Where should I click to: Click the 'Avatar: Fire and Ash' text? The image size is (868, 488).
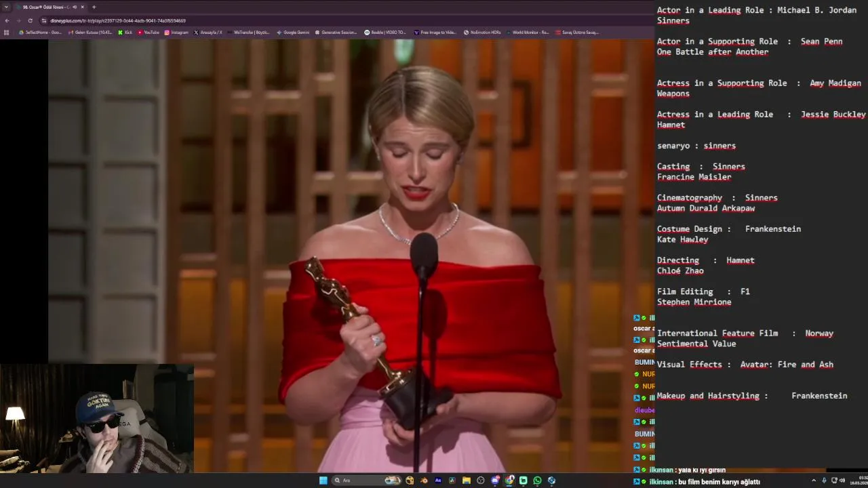[787, 365]
